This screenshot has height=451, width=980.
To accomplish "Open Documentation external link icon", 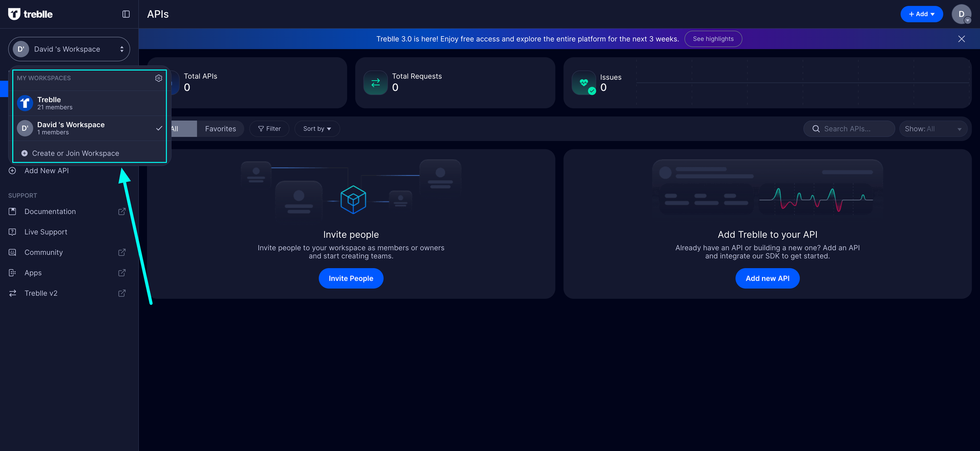I will [122, 211].
